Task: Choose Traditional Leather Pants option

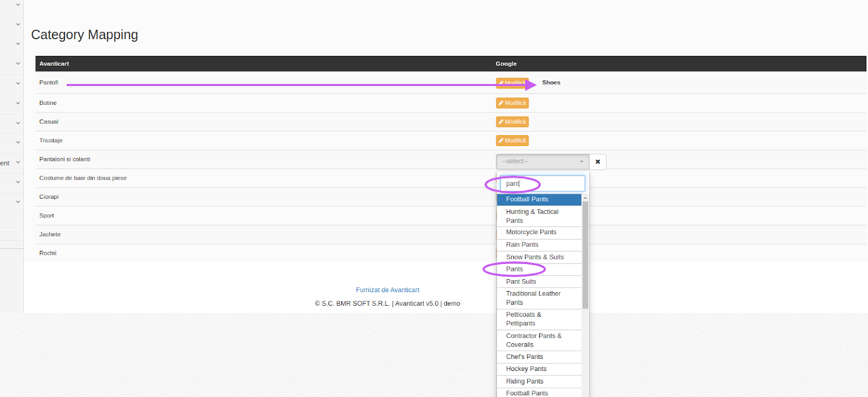Action: (539, 298)
